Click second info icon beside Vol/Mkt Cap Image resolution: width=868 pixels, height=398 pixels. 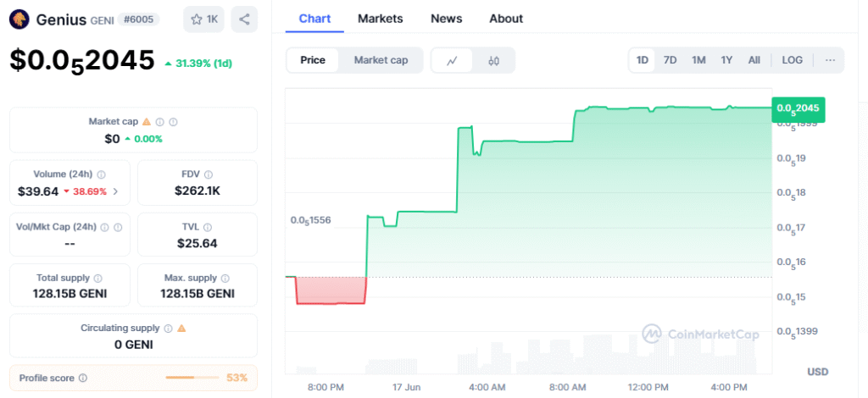coord(117,227)
